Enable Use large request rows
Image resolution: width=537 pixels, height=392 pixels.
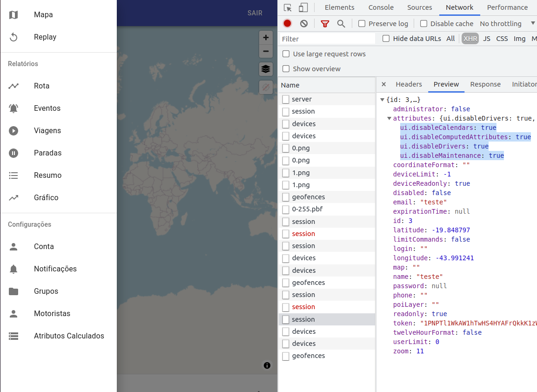pos(285,54)
